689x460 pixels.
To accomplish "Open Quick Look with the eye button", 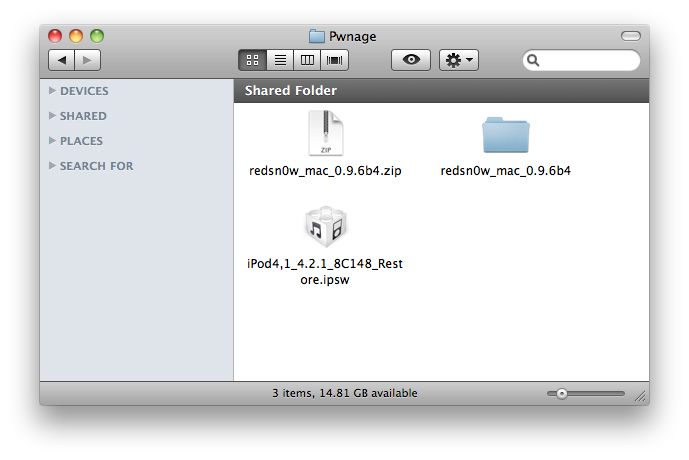I will click(411, 60).
